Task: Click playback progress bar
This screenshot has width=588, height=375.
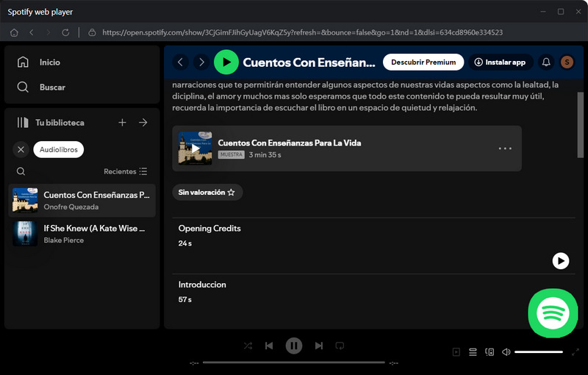Action: point(293,362)
